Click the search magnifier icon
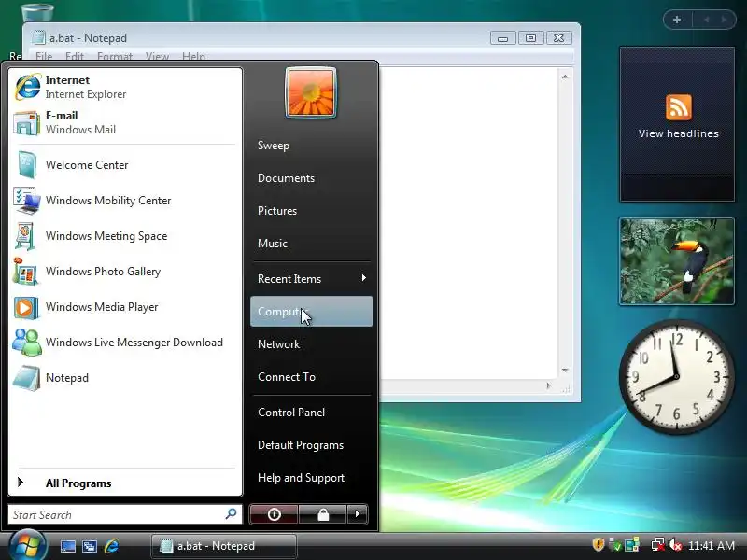 click(x=231, y=514)
